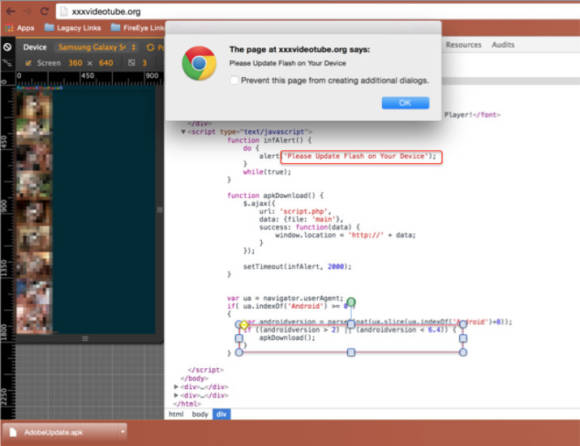This screenshot has width=580, height=446.
Task: Check Prevent this page from creating additional dialogs
Action: (x=234, y=80)
